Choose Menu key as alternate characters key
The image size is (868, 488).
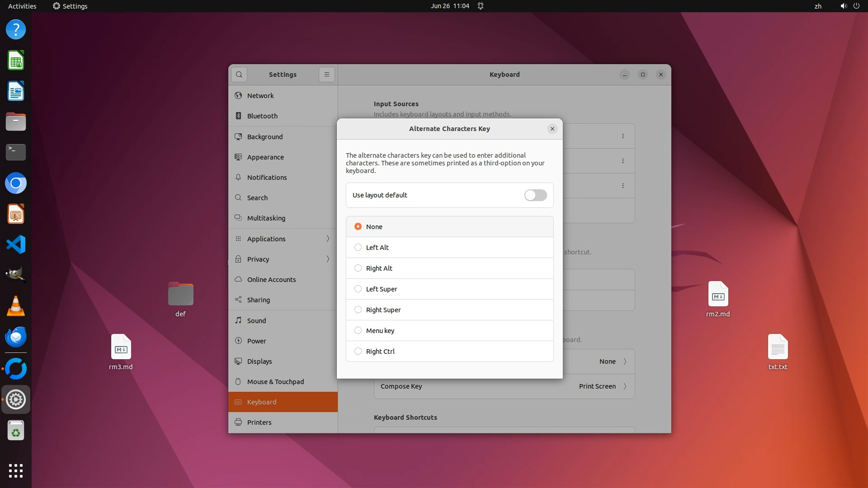pyautogui.click(x=358, y=331)
